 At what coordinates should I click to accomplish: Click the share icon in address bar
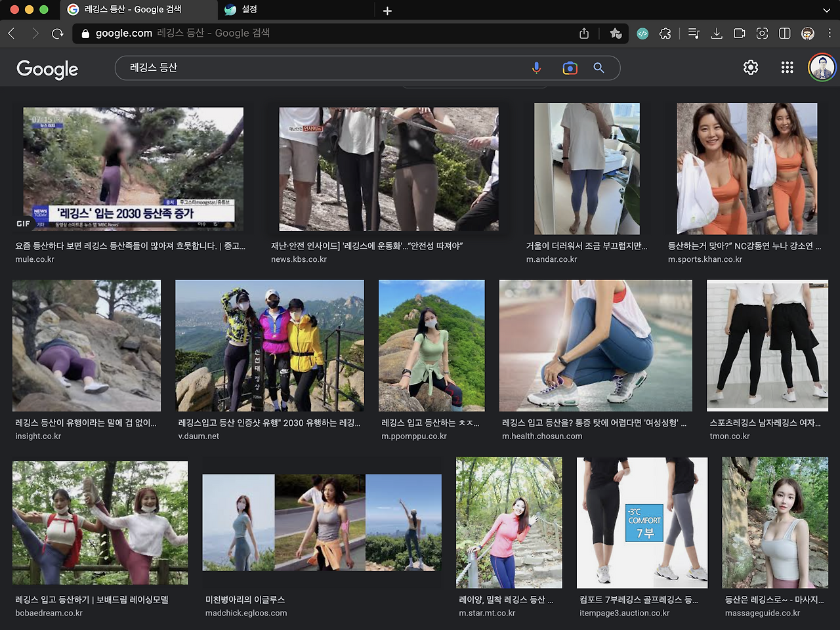[x=584, y=33]
